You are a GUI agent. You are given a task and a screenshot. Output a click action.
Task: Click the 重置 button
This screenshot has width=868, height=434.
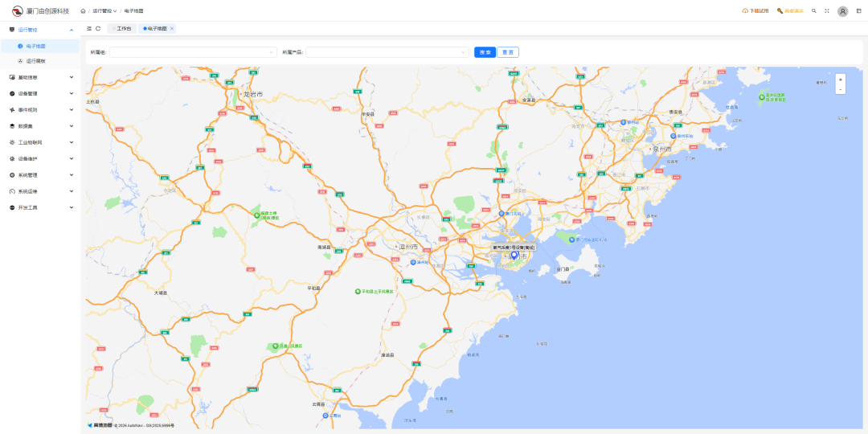508,52
